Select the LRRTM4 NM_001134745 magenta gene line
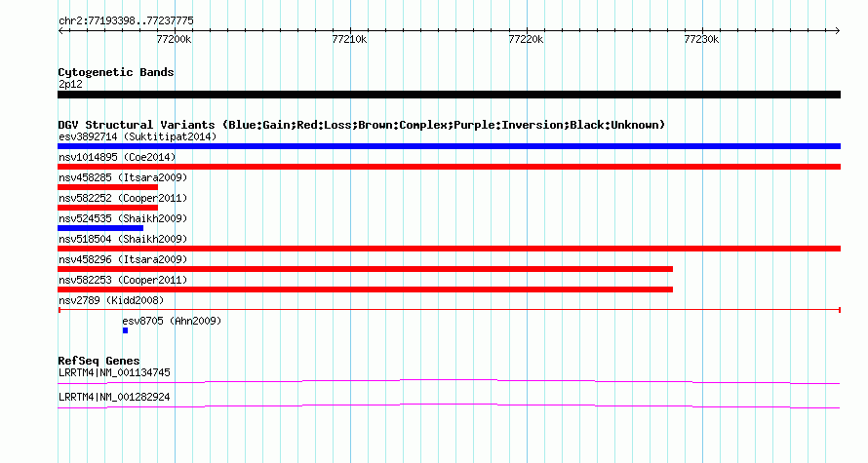The height and width of the screenshot is (463, 868). click(x=449, y=382)
